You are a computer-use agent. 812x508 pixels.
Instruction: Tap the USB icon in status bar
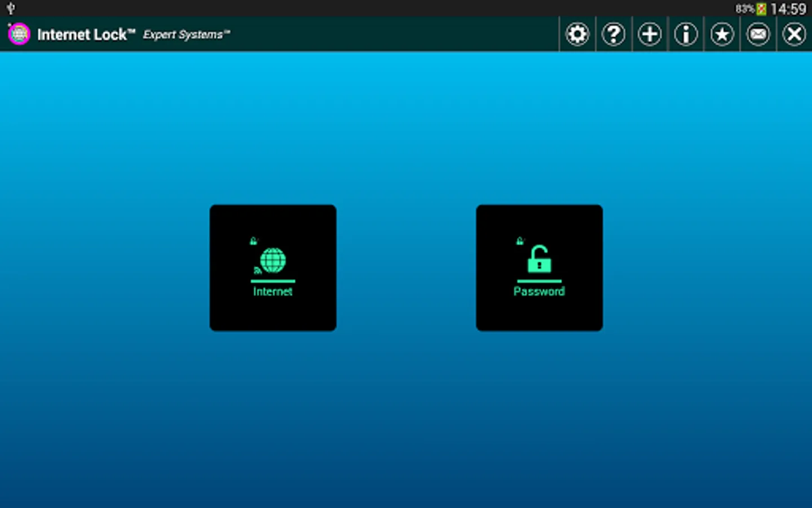(11, 8)
